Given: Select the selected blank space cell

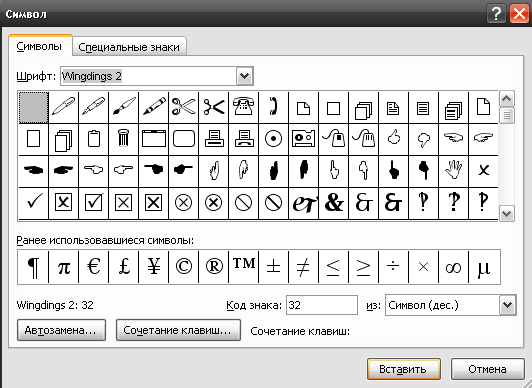Looking at the screenshot, I should click(34, 108).
